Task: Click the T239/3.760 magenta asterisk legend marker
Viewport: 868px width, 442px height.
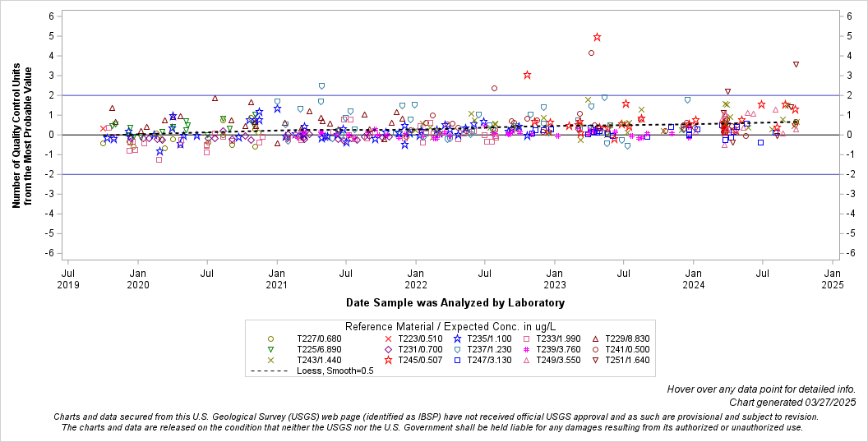Action: click(x=526, y=350)
